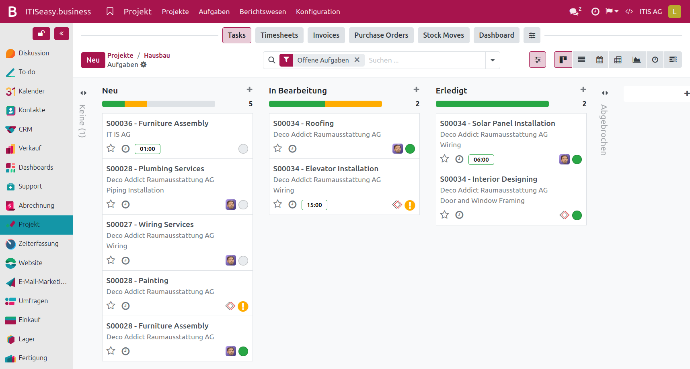Click the progress bar of Neu column

point(158,104)
